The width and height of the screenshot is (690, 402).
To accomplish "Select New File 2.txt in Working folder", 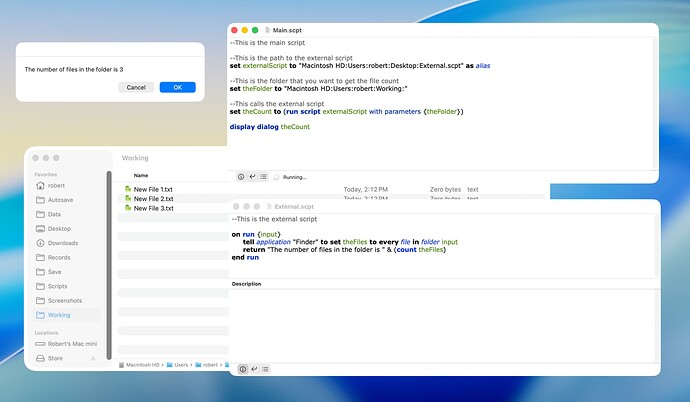I will point(153,199).
